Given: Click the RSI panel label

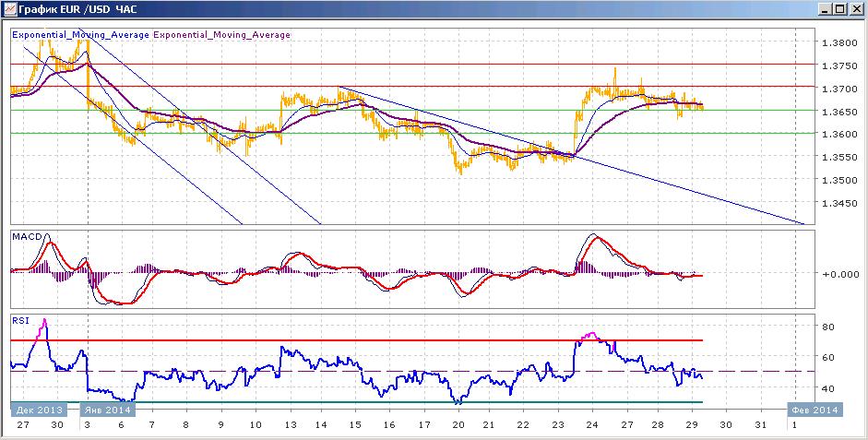Looking at the screenshot, I should point(20,320).
